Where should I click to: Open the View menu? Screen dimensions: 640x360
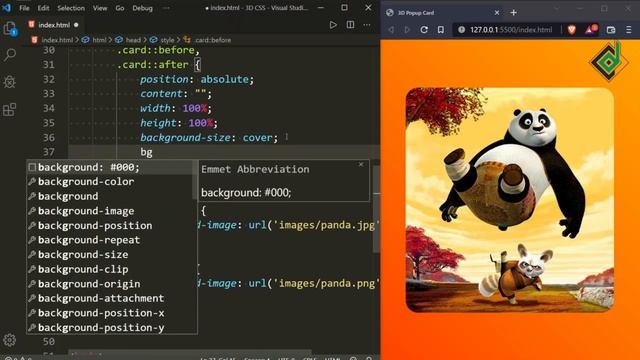click(x=100, y=8)
